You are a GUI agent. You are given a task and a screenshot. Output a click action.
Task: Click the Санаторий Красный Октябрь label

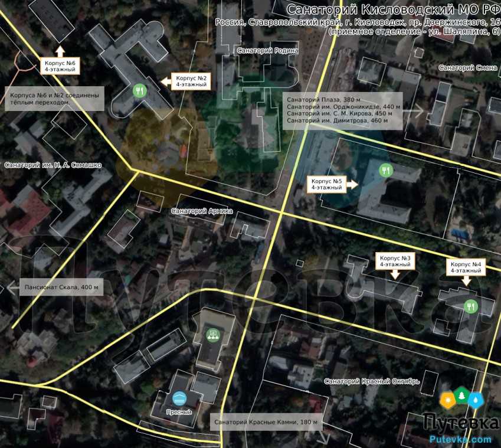click(372, 381)
